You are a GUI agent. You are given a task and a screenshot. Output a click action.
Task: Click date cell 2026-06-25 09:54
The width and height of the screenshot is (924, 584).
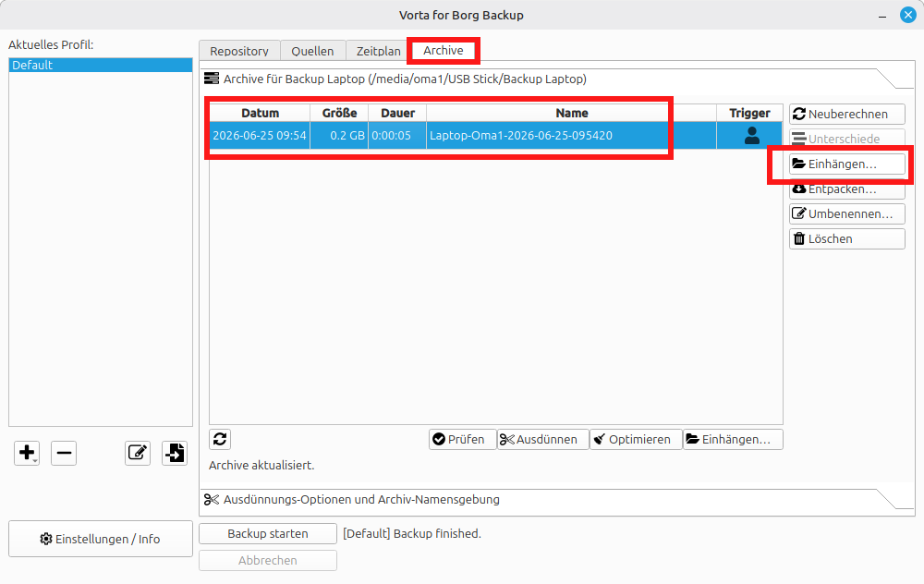260,136
